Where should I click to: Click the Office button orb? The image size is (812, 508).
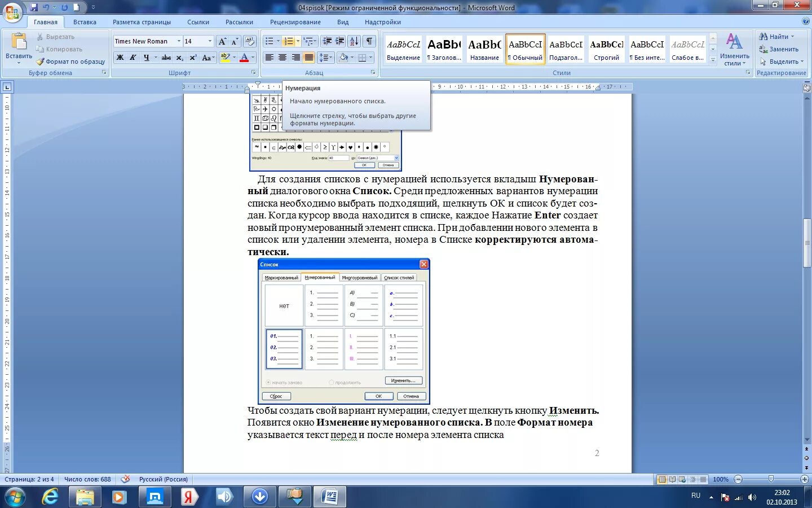click(12, 11)
